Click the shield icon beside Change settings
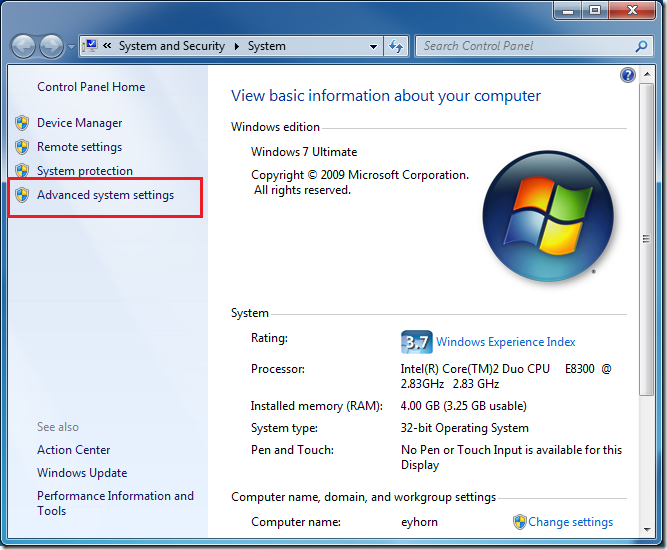The image size is (667, 550). pyautogui.click(x=519, y=522)
